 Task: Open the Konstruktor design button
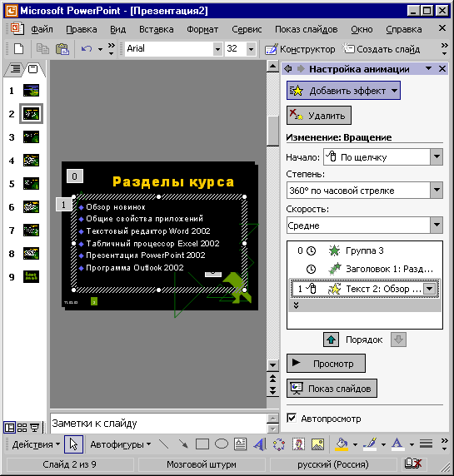(300, 49)
